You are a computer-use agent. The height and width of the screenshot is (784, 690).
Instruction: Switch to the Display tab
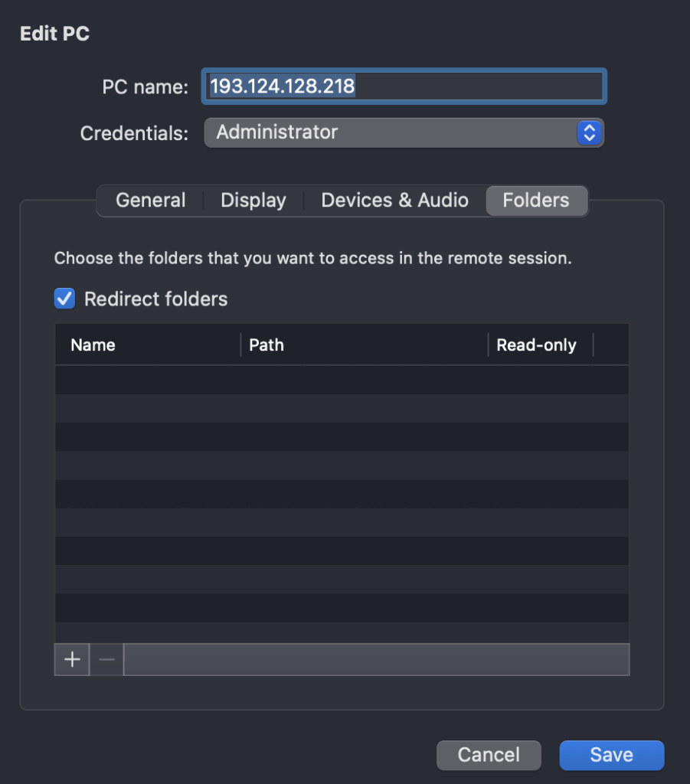tap(253, 201)
